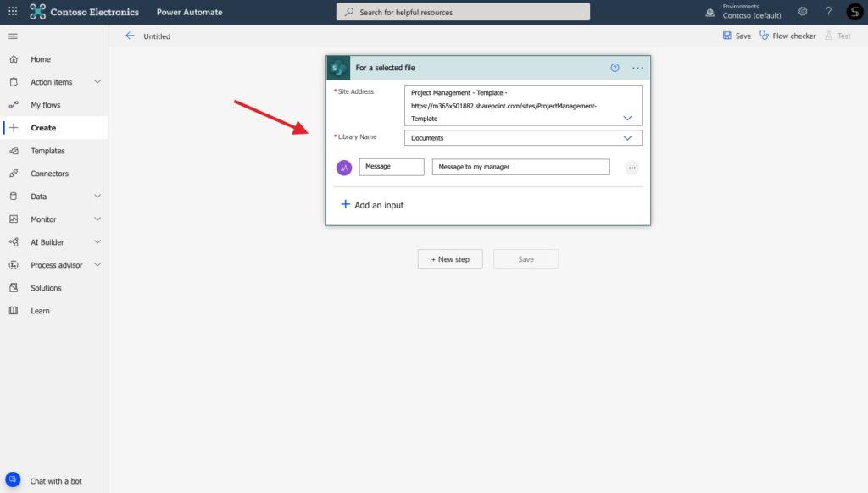Select Connectors in the sidebar

(x=49, y=174)
